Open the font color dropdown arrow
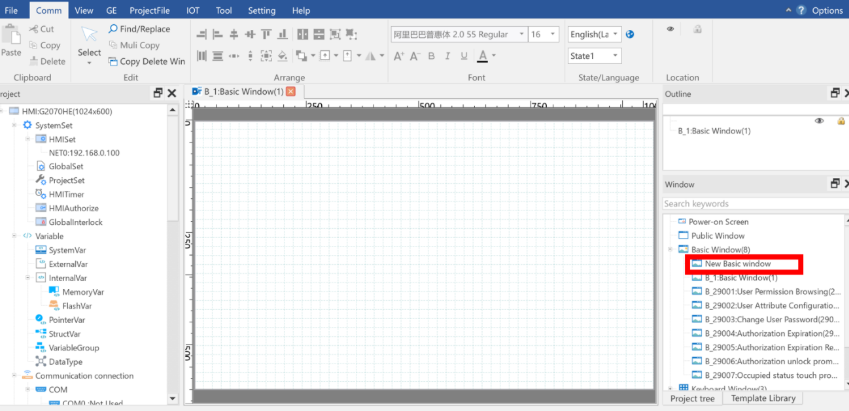This screenshot has height=411, width=849. [x=493, y=56]
